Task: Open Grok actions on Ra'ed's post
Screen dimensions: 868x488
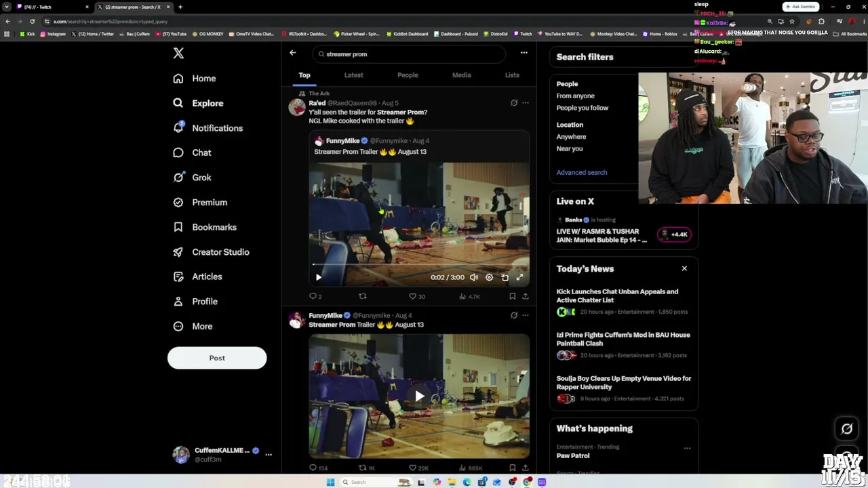Action: coord(514,103)
